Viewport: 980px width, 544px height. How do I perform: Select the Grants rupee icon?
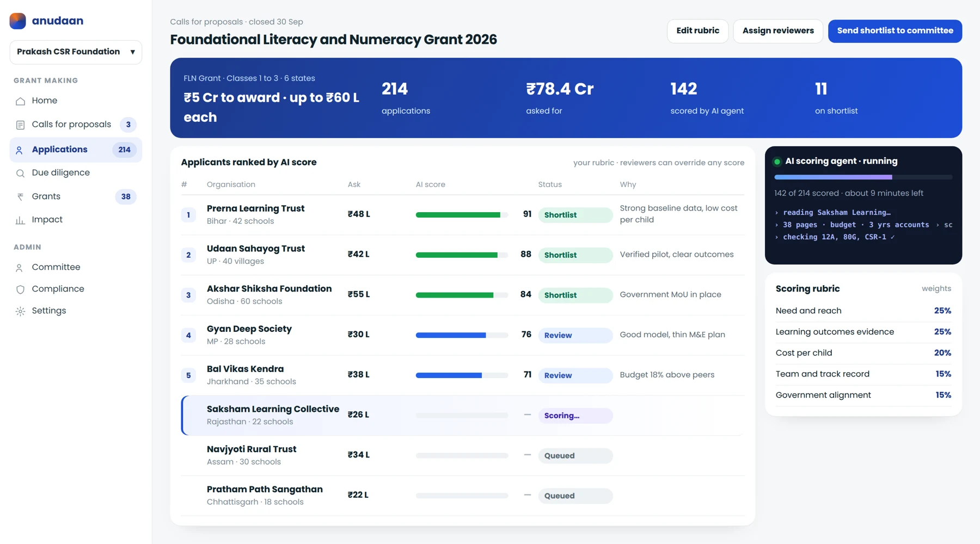pos(20,197)
